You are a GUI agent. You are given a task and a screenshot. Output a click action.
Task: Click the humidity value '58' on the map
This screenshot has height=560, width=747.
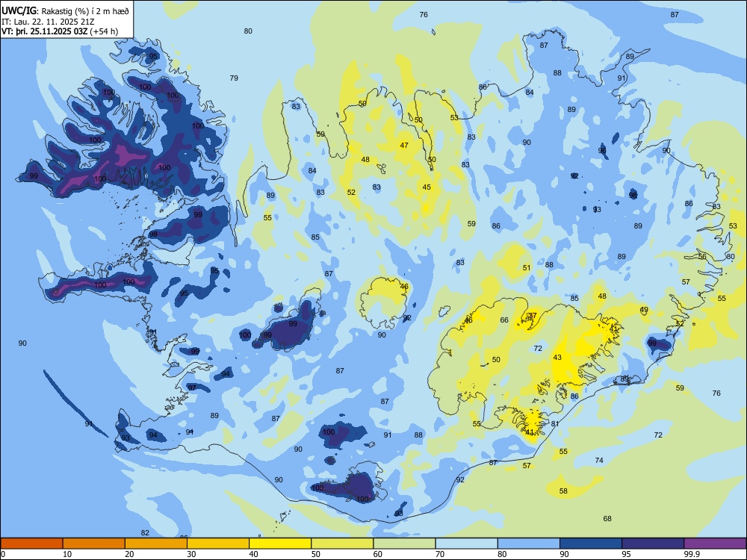[563, 491]
